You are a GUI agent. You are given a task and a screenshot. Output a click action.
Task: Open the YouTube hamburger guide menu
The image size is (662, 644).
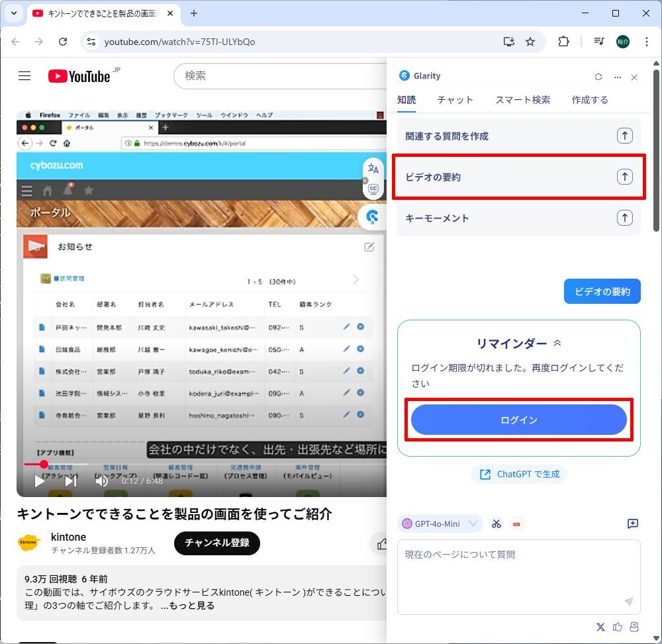(x=24, y=76)
